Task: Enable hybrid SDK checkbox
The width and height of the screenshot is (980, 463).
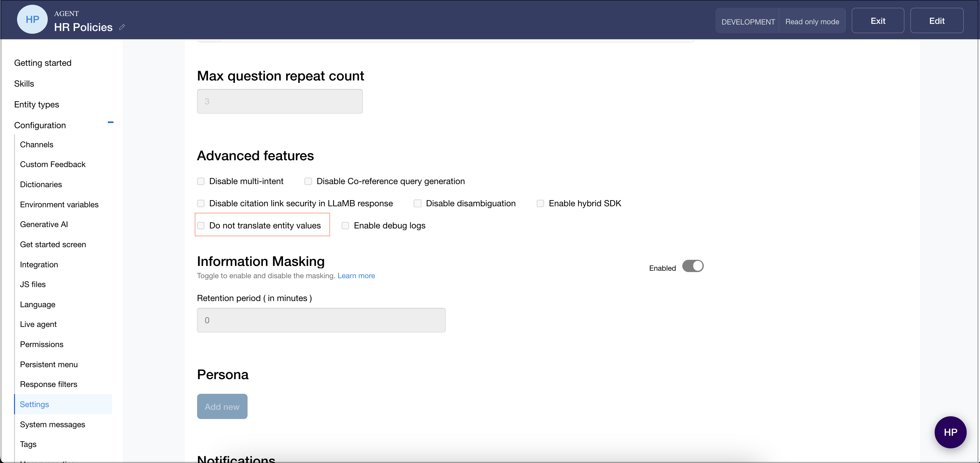Action: (x=540, y=204)
